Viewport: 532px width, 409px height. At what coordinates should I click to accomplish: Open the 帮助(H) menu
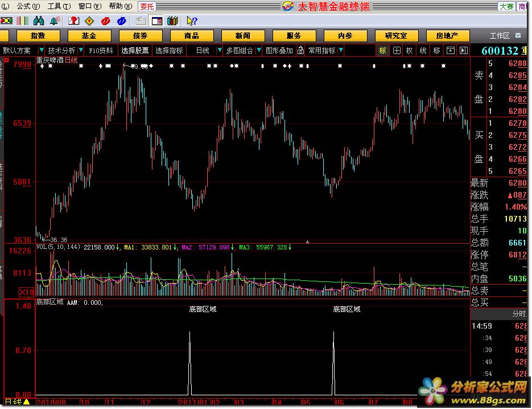click(121, 6)
